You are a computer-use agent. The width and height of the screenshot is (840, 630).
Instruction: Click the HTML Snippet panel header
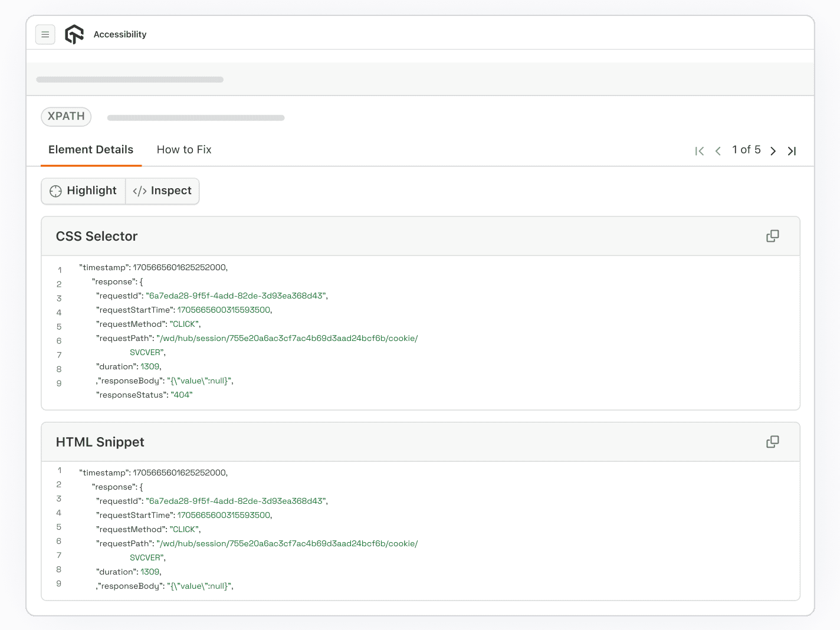[x=100, y=442]
